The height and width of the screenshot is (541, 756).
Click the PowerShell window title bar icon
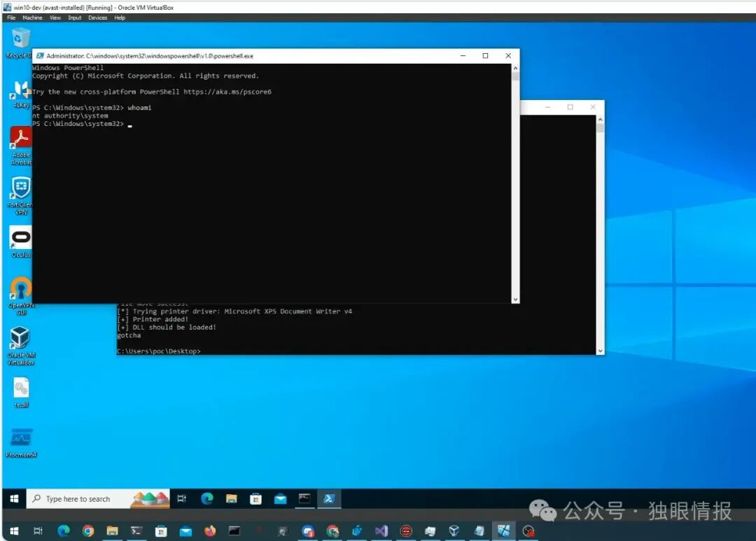tap(40, 56)
